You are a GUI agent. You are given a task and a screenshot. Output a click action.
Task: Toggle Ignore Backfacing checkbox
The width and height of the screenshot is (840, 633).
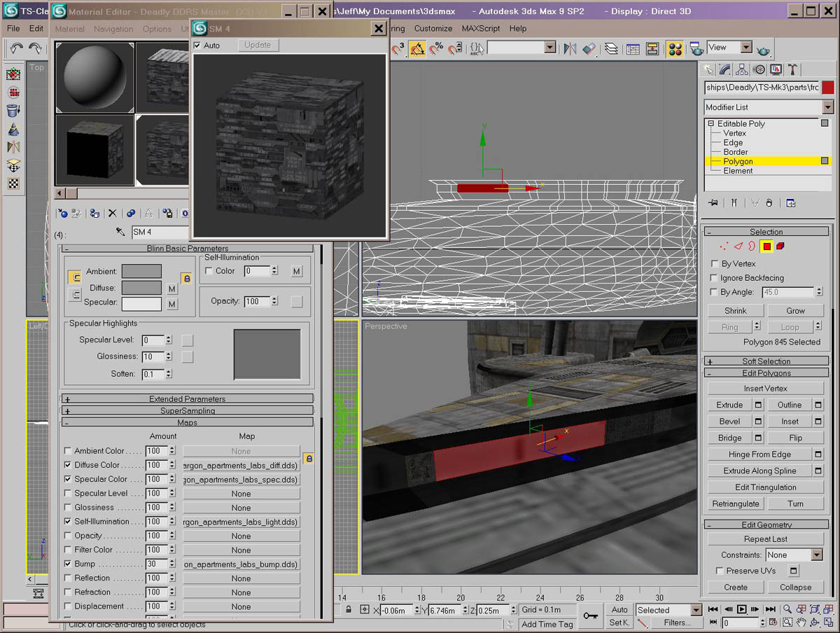714,278
